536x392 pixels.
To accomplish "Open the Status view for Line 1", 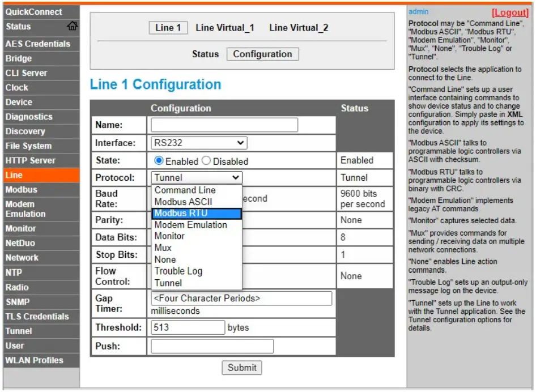I will (x=205, y=54).
